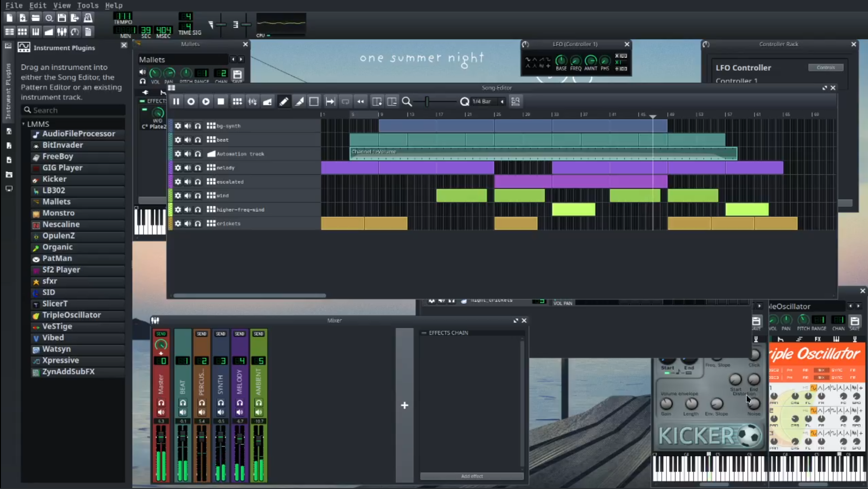
Task: Select the draw mode pencil tool
Action: 284,101
